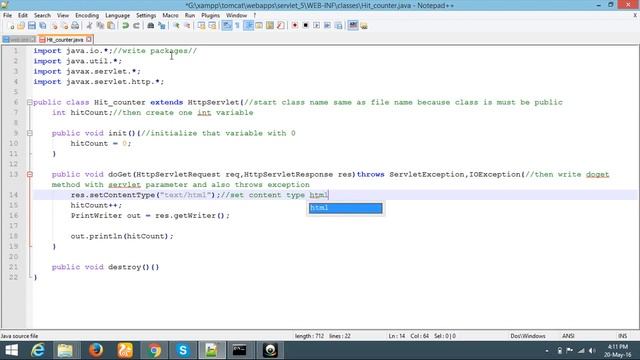Click the Zoom In toolbar icon
Image resolution: width=640 pixels, height=360 pixels.
176,26
